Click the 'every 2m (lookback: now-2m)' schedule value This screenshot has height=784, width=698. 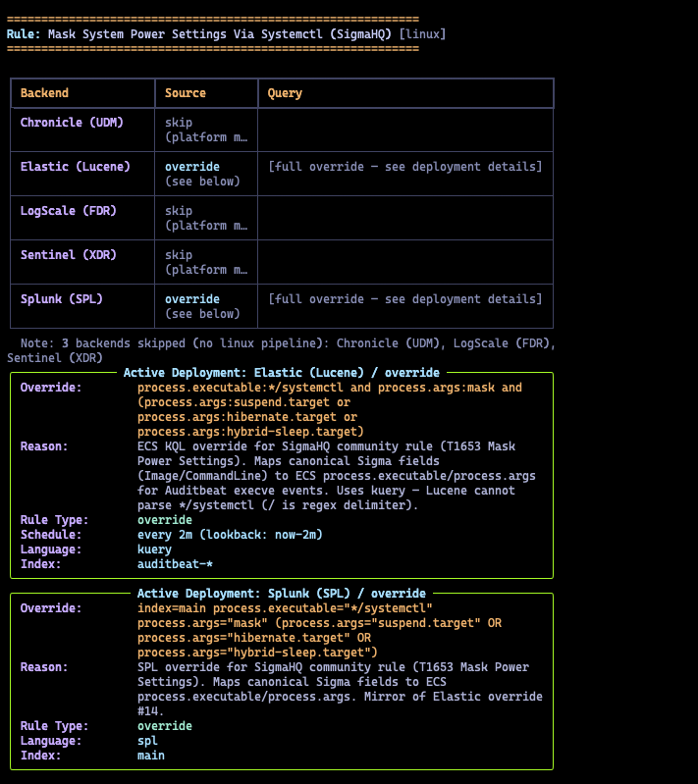pyautogui.click(x=230, y=535)
